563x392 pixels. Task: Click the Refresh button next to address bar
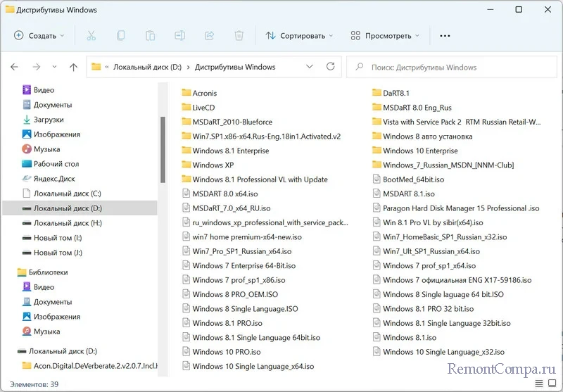(331, 67)
